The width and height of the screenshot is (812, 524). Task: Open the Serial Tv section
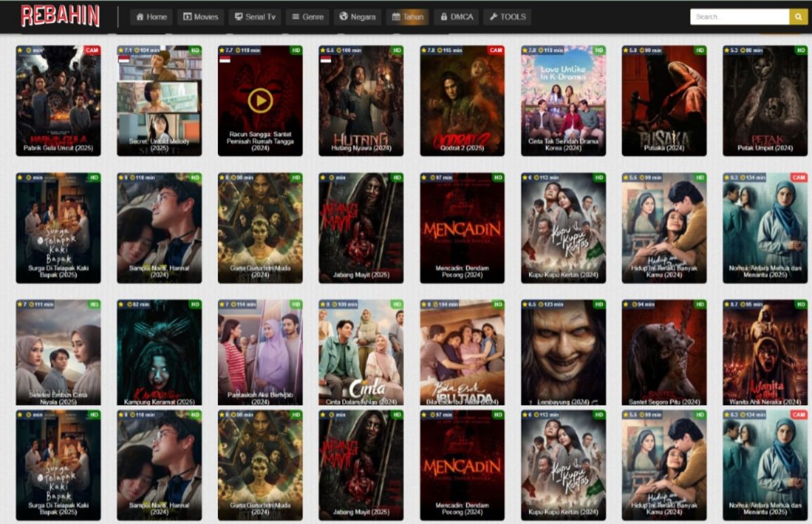point(255,17)
